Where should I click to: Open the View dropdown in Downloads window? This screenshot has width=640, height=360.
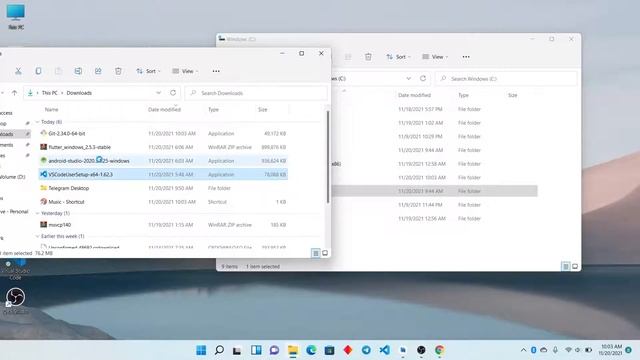point(185,71)
